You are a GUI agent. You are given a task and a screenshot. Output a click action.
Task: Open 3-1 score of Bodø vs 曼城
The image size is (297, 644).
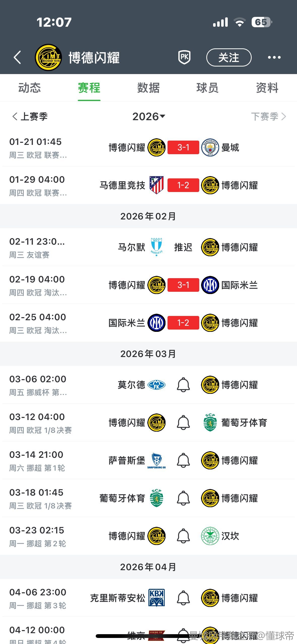point(183,147)
